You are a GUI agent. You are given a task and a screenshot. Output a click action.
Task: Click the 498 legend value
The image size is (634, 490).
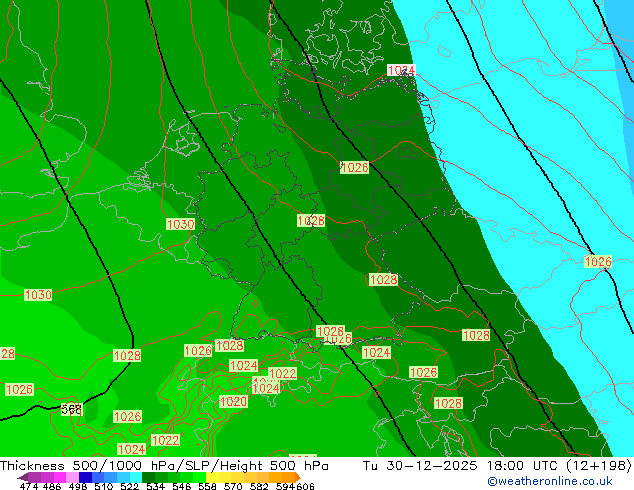[78, 486]
